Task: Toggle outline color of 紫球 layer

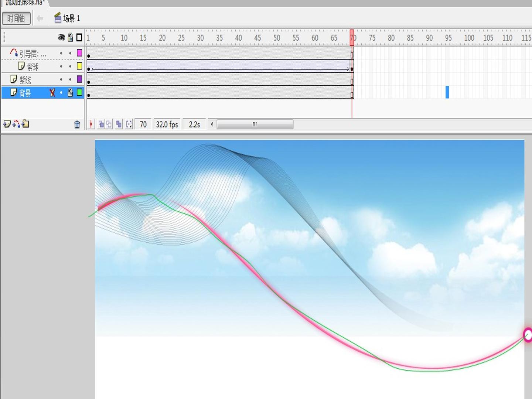Action: pos(79,66)
